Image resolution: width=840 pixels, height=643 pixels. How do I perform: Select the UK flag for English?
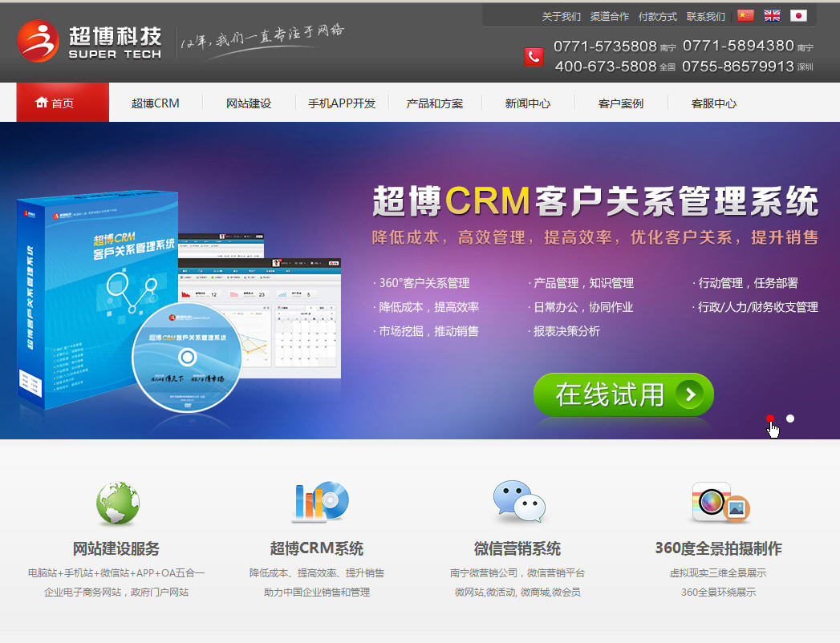tap(772, 15)
